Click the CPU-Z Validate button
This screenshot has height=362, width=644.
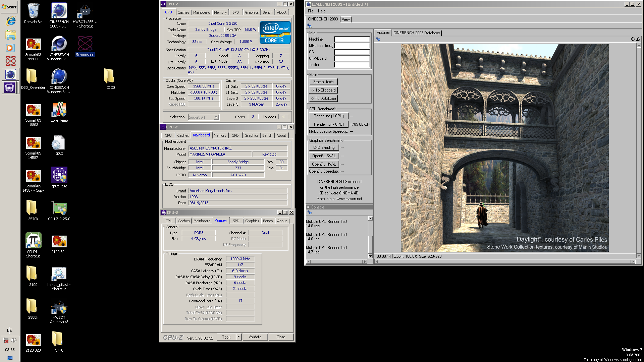(255, 337)
